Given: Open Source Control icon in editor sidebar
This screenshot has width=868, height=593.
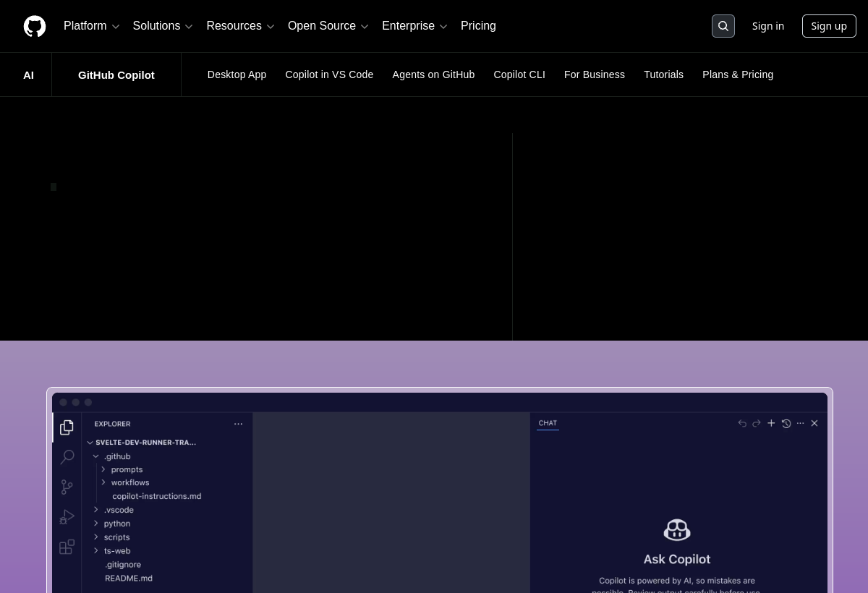Looking at the screenshot, I should click(x=67, y=487).
